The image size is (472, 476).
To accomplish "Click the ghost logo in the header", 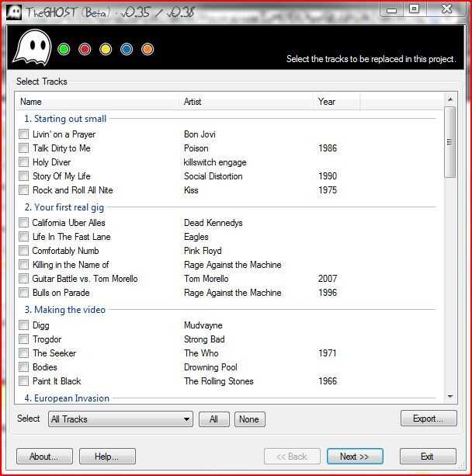I will click(x=32, y=47).
